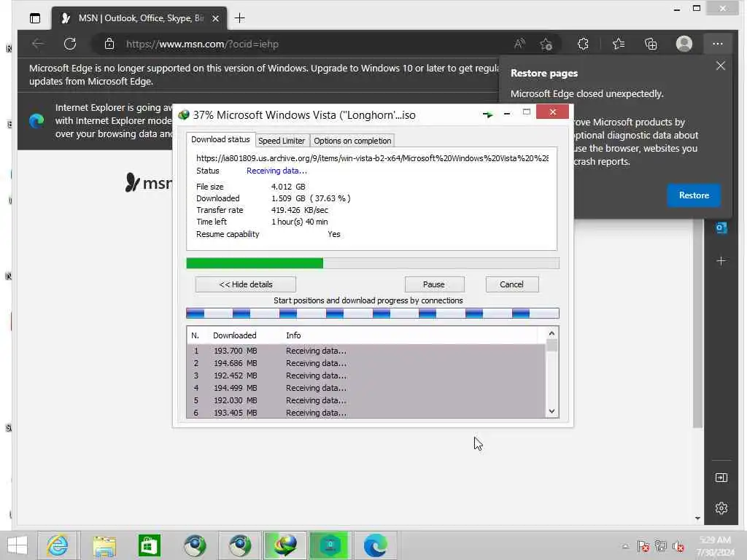This screenshot has height=560, width=747.
Task: Open Read aloud icon in address bar
Action: tap(519, 44)
